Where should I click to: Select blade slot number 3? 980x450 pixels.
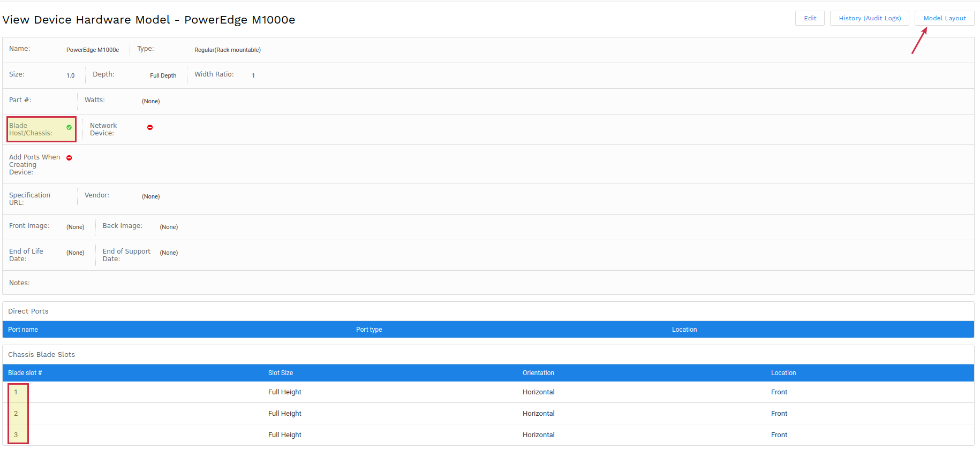(16, 435)
